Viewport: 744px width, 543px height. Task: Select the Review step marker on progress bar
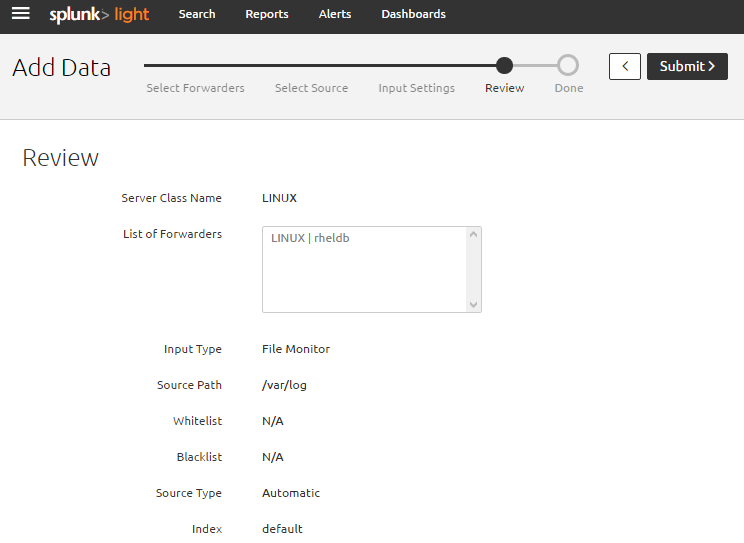(504, 66)
